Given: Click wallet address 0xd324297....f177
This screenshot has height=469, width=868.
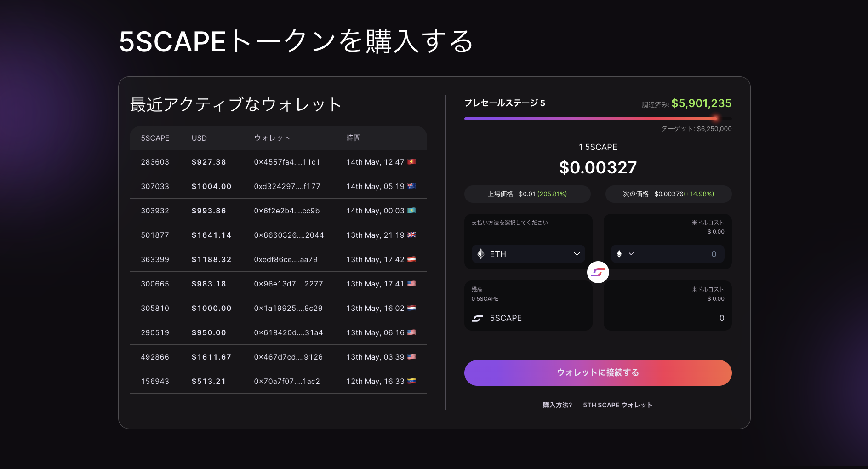Looking at the screenshot, I should 287,186.
